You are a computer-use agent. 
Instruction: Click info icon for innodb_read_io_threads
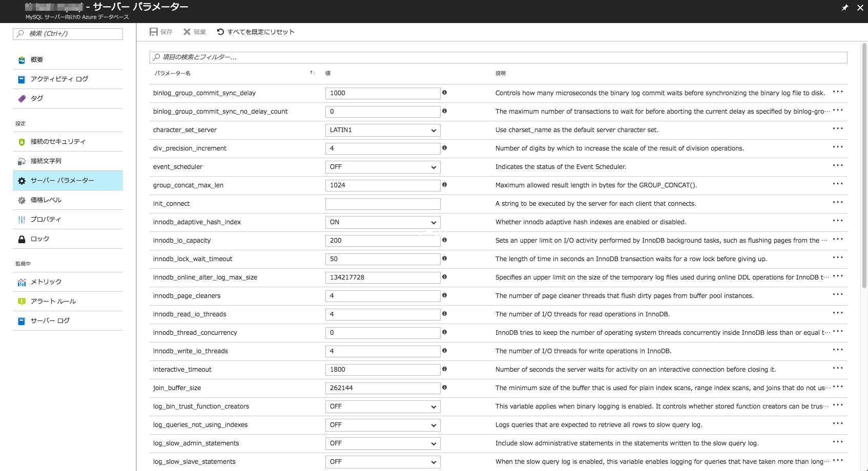click(444, 314)
